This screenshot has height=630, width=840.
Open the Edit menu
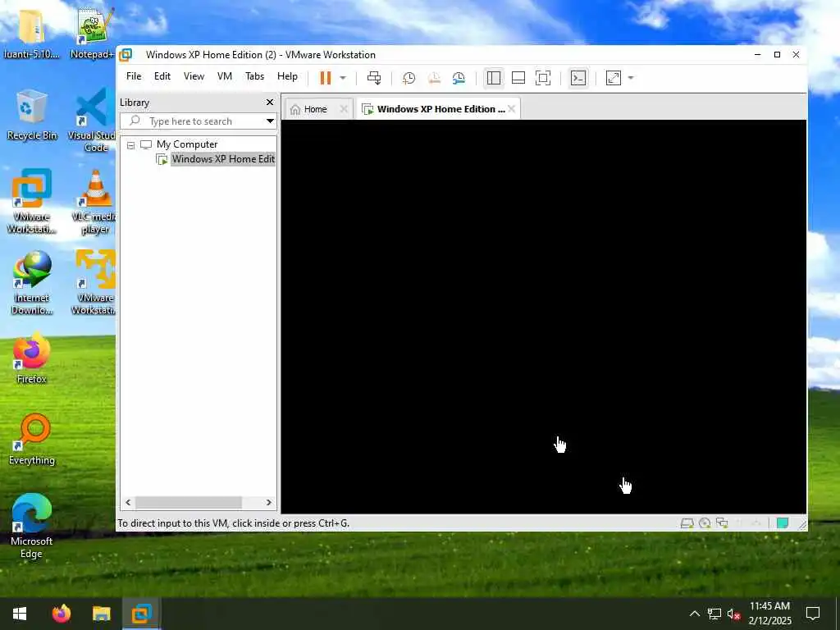click(162, 76)
